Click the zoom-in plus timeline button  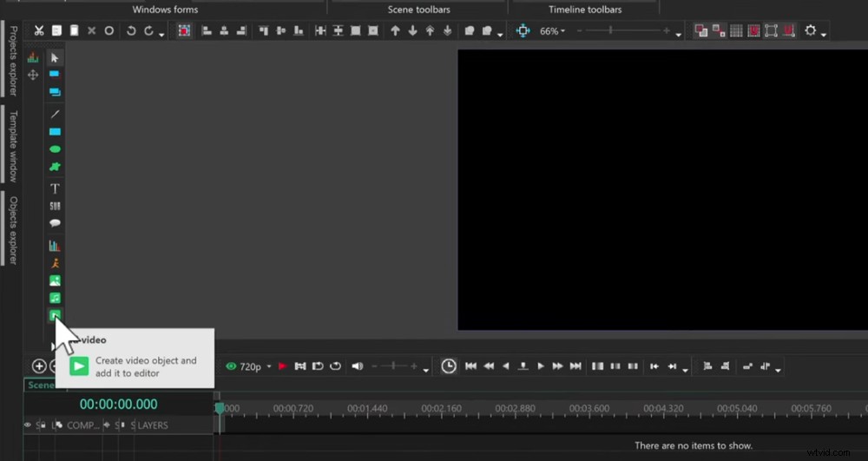tap(39, 366)
